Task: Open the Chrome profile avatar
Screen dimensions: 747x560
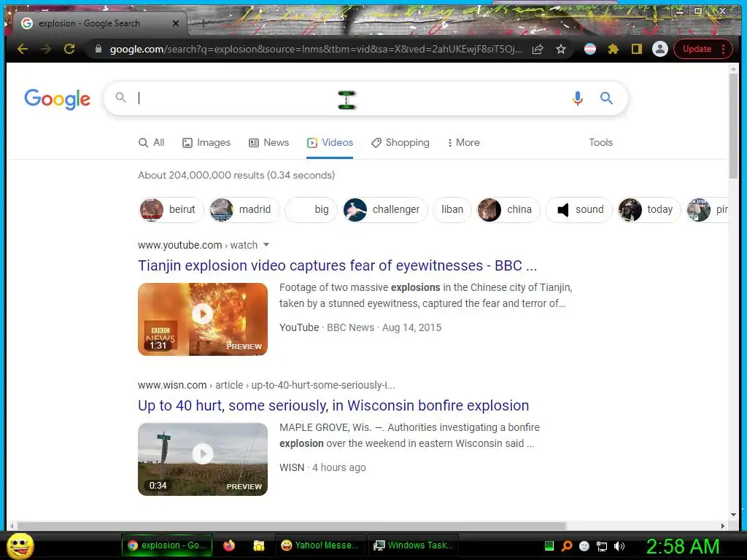Action: coord(659,49)
